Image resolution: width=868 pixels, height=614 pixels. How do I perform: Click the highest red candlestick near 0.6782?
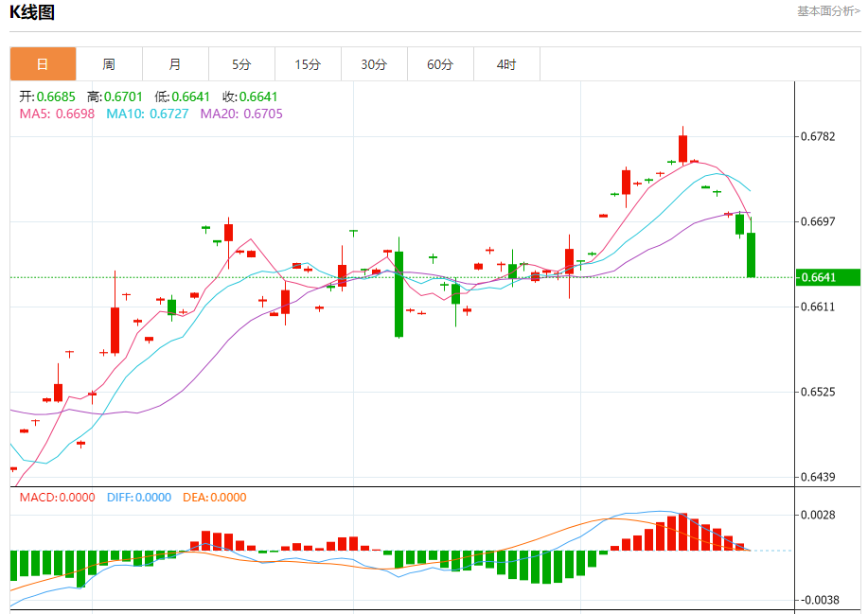point(683,149)
